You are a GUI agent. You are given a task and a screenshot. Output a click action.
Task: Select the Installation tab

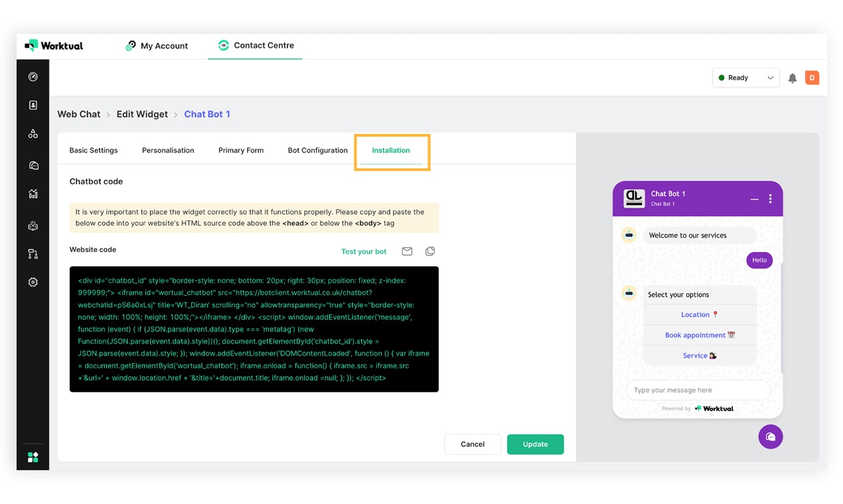391,151
